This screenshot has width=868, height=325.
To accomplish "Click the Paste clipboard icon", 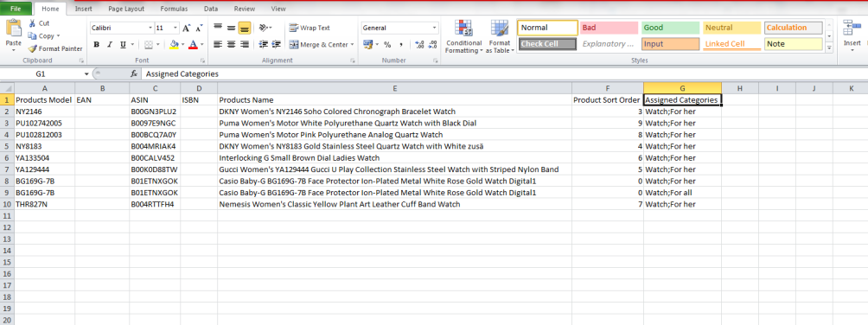I will click(x=13, y=28).
